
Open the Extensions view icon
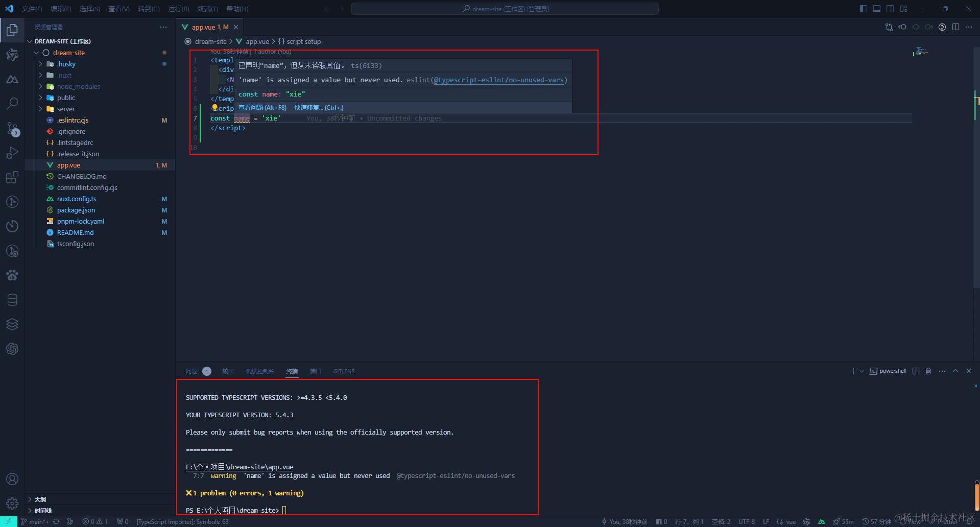(12, 177)
